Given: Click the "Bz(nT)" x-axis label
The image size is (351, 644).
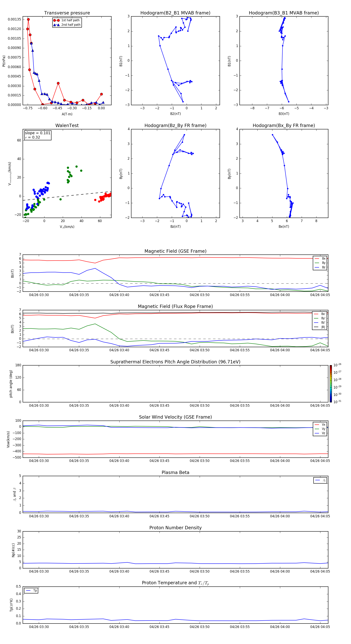Looking at the screenshot, I should (175, 227).
